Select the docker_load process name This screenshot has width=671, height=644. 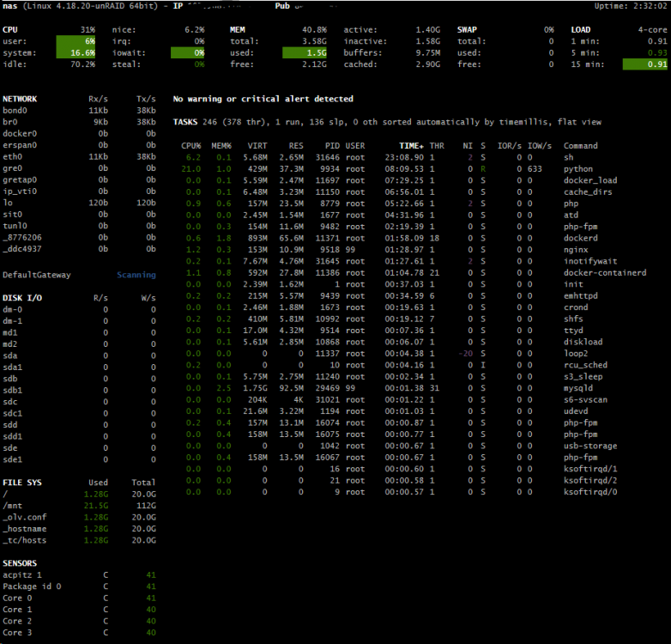(x=590, y=180)
